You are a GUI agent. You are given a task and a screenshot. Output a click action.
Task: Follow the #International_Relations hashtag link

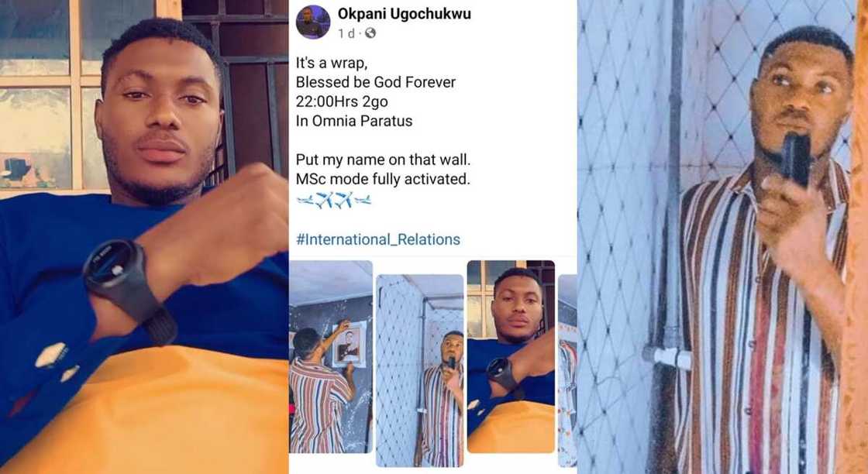377,239
